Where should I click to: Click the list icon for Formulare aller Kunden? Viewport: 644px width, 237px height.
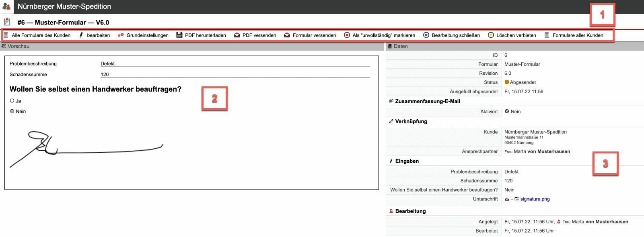(x=547, y=35)
